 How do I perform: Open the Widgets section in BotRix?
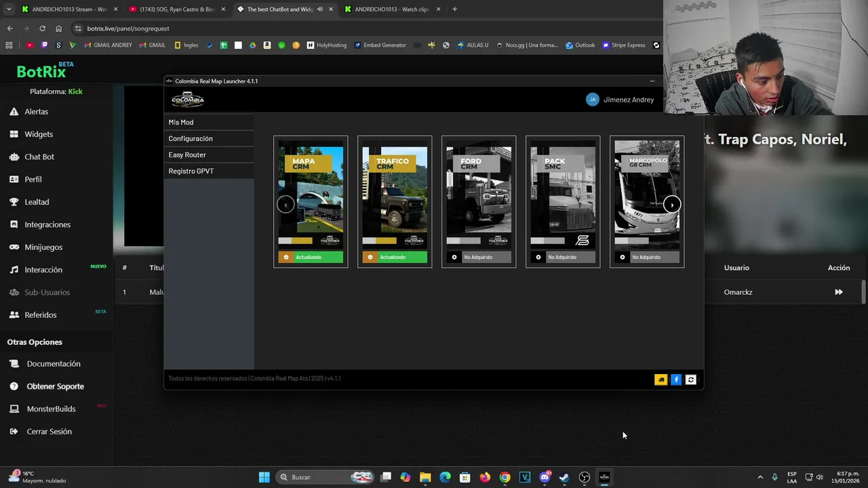coord(39,134)
